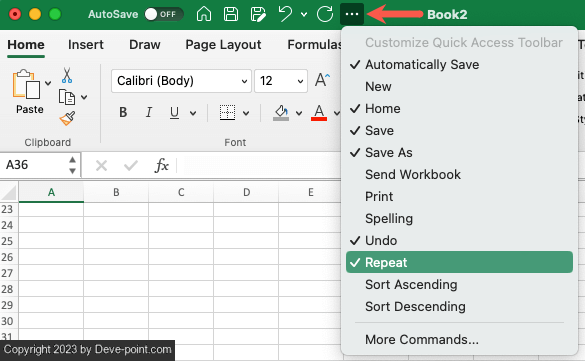
Task: Click the Name Box stepper arrows
Action: (72, 165)
